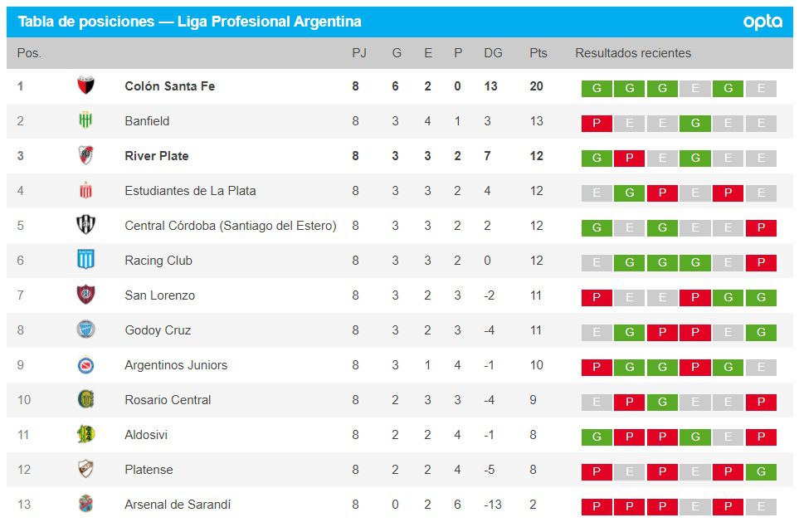Click Arsenal de Sarandí's last grey E result
Viewport: 799px width, 532px height.
point(761,507)
